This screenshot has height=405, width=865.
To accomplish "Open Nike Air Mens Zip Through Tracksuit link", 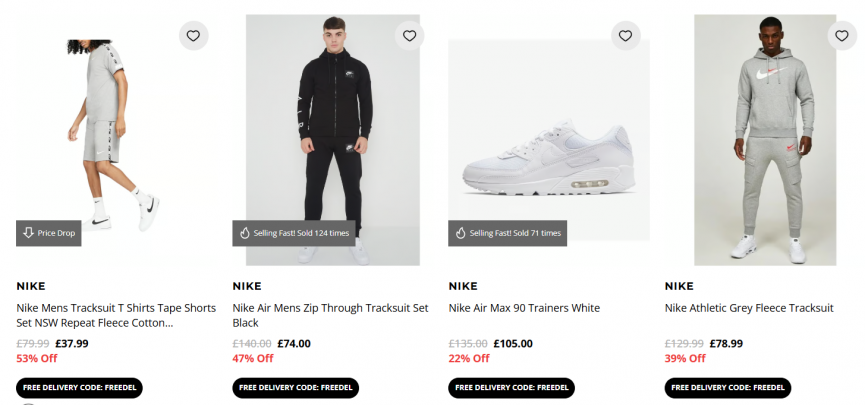I will (330, 315).
